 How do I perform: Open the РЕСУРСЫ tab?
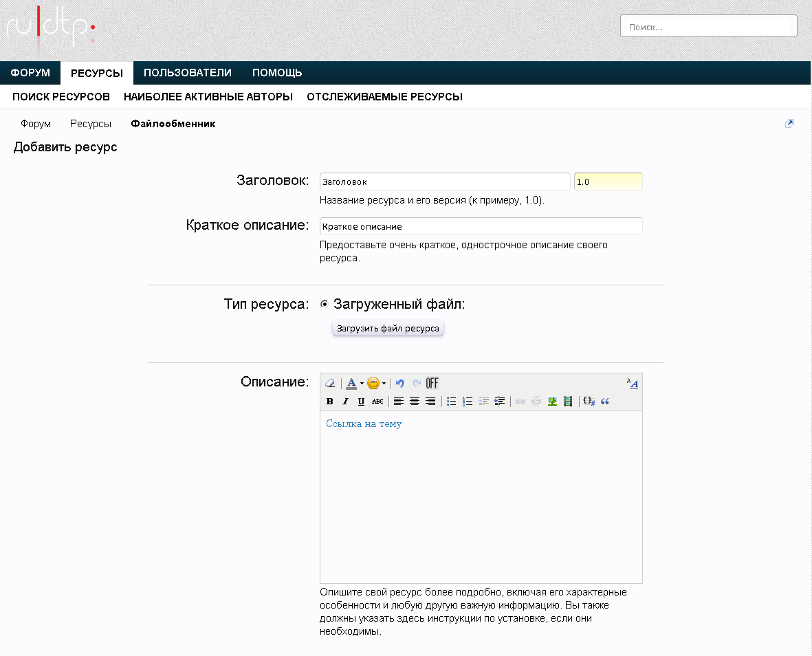tap(97, 73)
